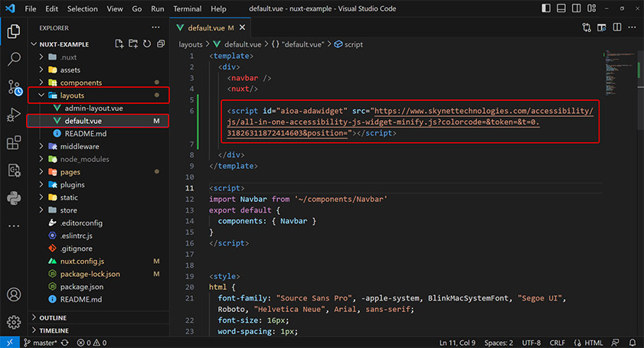Image resolution: width=644 pixels, height=348 pixels.
Task: Open the Run and Debug view
Action: click(14, 115)
